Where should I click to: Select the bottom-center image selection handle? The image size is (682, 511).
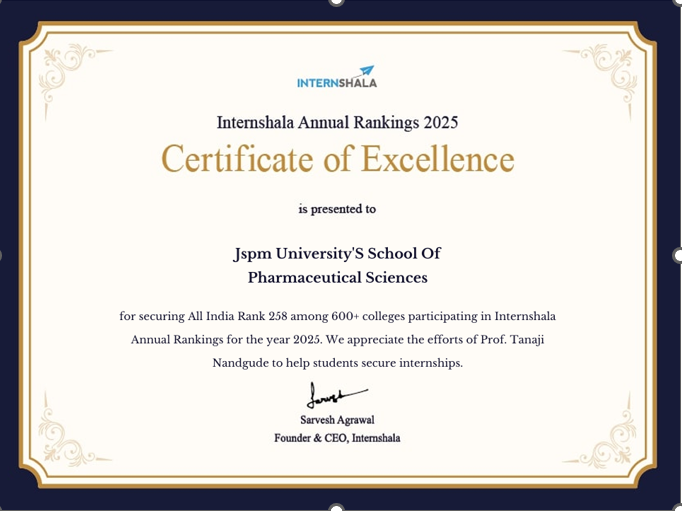336,508
